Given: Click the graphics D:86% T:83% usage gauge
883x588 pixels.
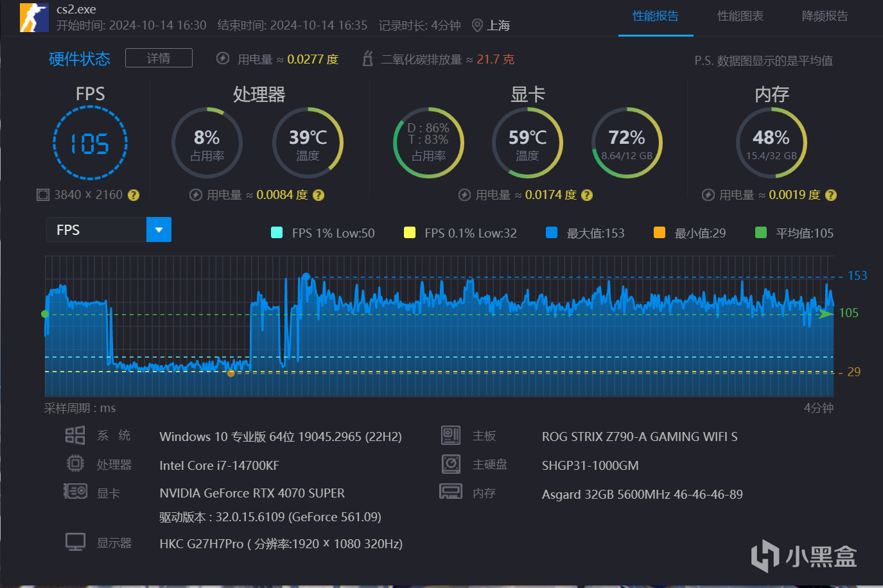Looking at the screenshot, I should (428, 143).
